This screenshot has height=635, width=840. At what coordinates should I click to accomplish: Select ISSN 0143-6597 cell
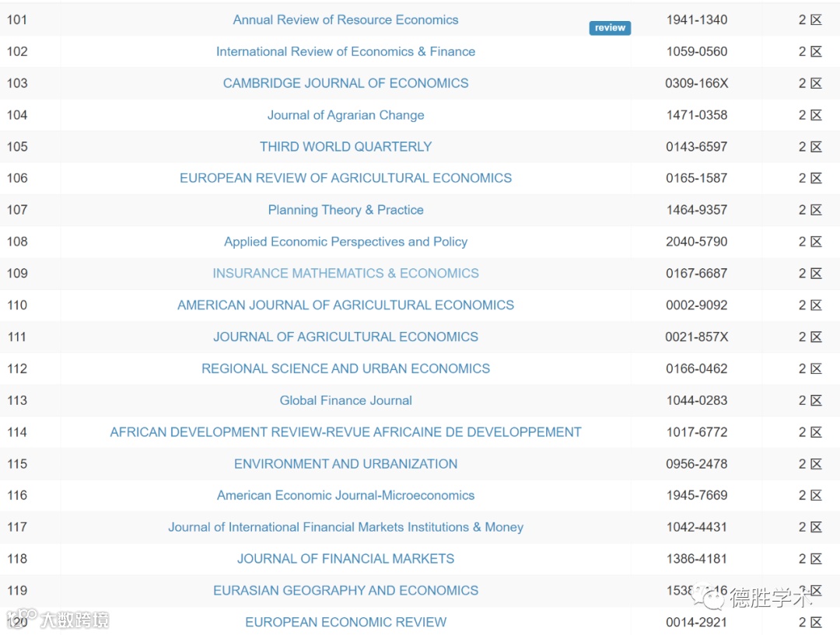coord(696,147)
